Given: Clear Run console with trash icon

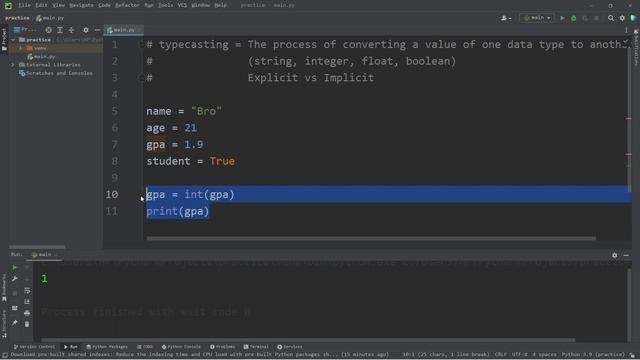Looking at the screenshot, I should coord(27,324).
